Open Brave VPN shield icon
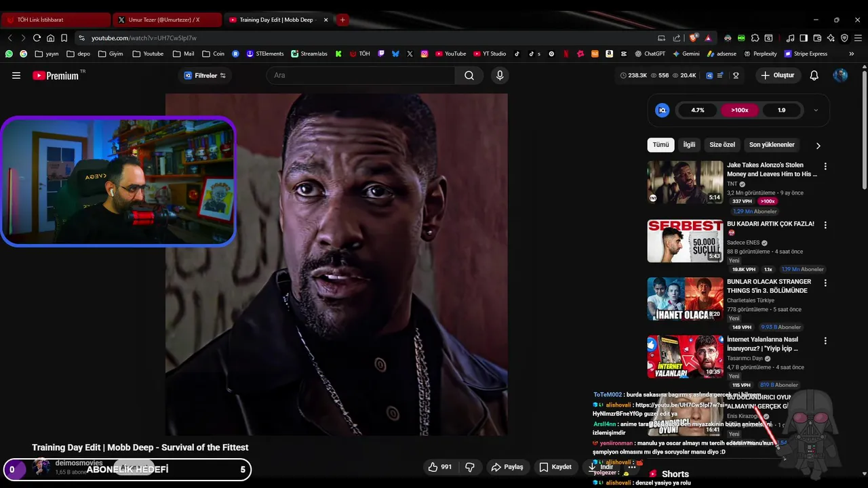 844,38
